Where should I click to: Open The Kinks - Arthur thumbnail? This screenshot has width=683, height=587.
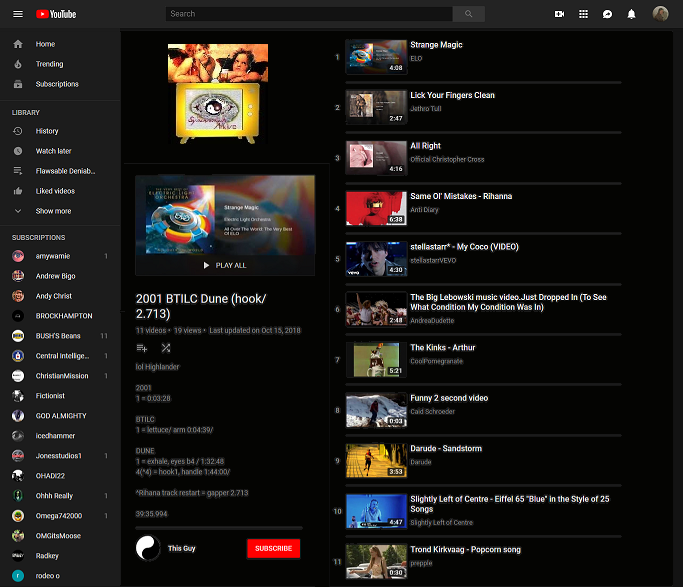click(376, 360)
